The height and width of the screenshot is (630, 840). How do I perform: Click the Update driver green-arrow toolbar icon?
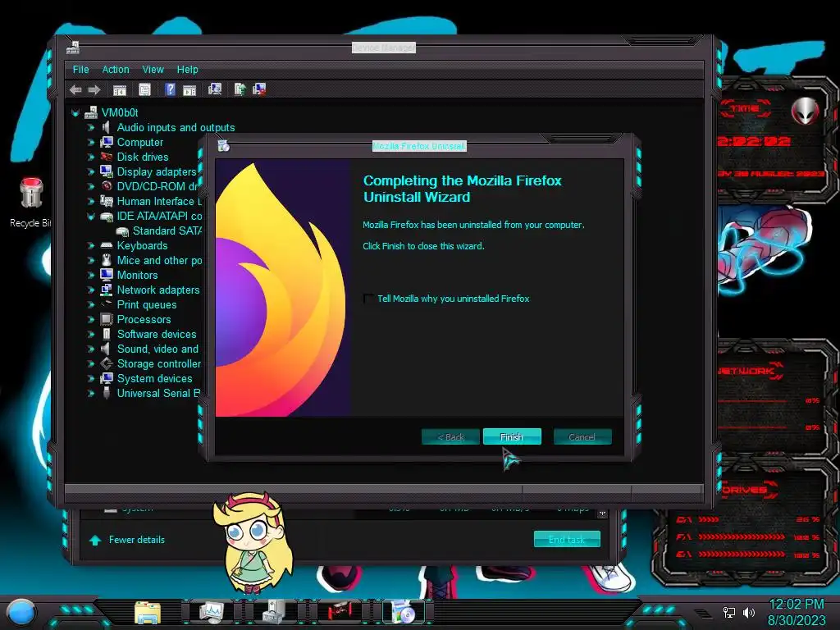240,89
